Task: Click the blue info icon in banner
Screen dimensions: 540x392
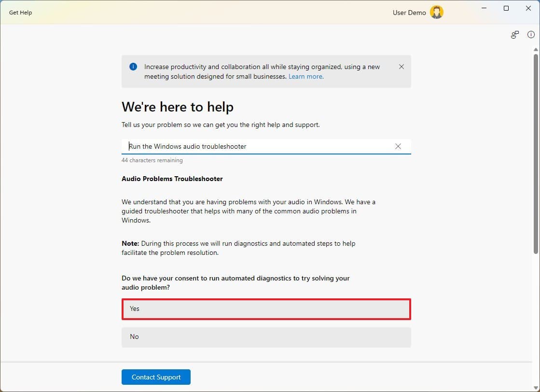Action: point(133,67)
